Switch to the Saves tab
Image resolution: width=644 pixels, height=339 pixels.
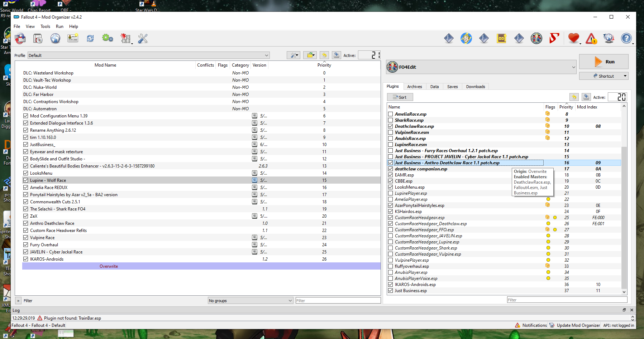click(x=452, y=87)
